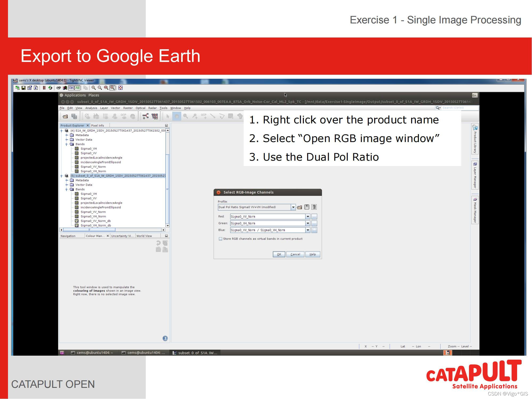Collapse Bands folder under product [5]

pyautogui.click(x=67, y=189)
